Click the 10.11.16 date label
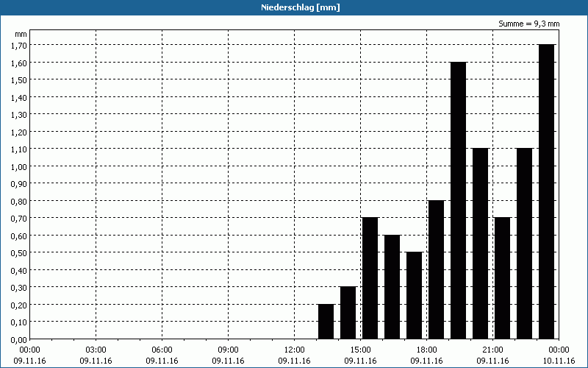 (x=559, y=361)
